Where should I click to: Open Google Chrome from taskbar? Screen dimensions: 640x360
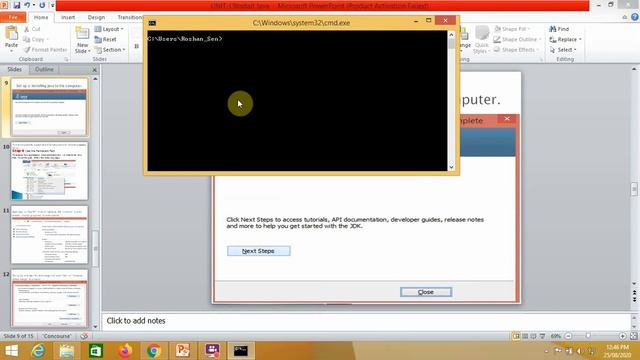click(x=154, y=351)
